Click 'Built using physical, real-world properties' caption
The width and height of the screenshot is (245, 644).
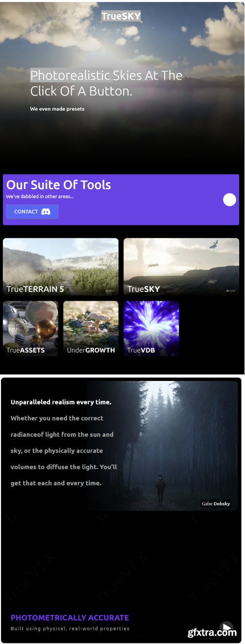[x=70, y=628]
